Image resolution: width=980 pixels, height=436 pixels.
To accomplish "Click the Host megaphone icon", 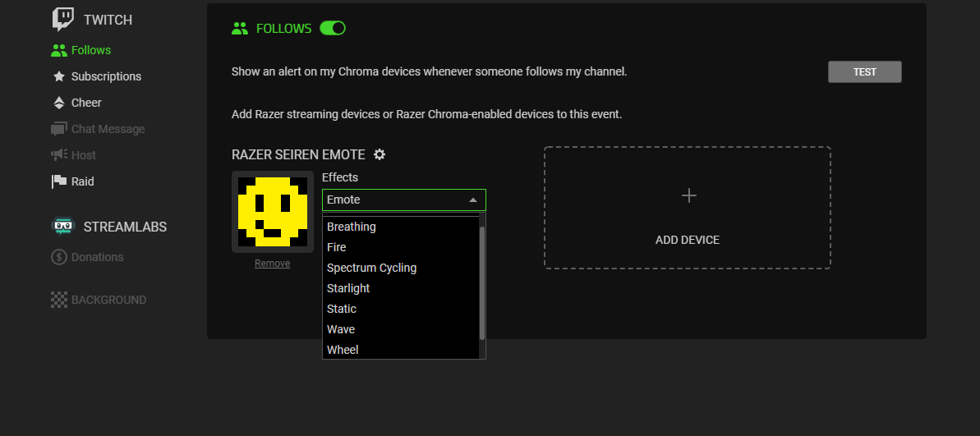I will [x=59, y=155].
